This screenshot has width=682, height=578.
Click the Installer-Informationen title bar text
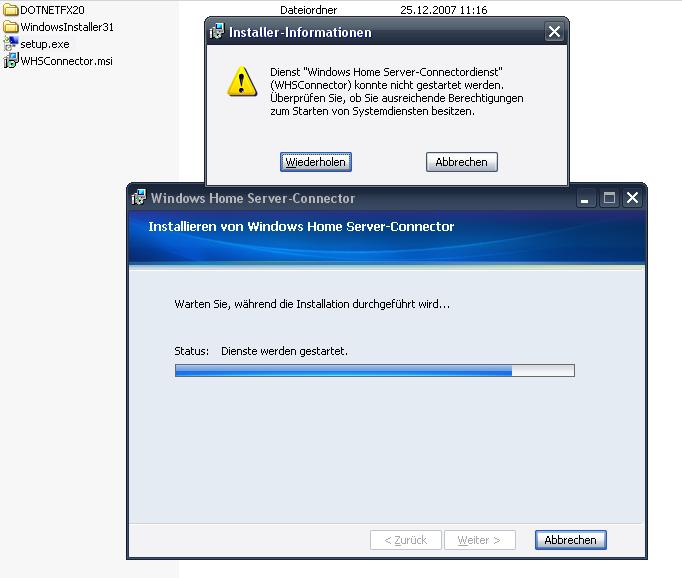[x=300, y=32]
